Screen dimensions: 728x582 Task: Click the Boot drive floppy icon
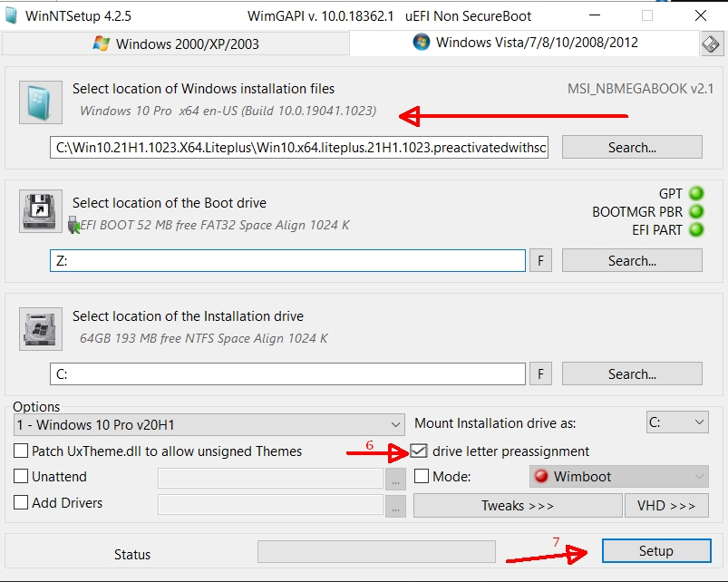point(41,210)
